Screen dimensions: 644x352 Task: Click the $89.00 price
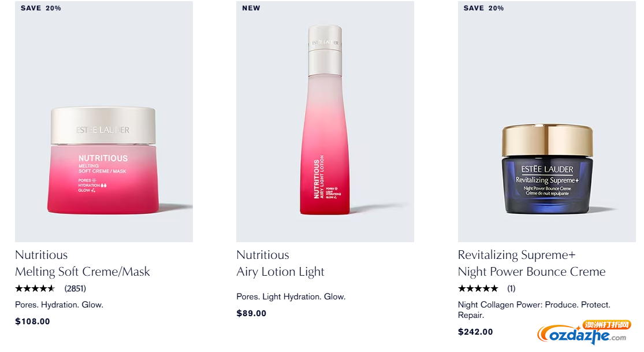pos(251,313)
